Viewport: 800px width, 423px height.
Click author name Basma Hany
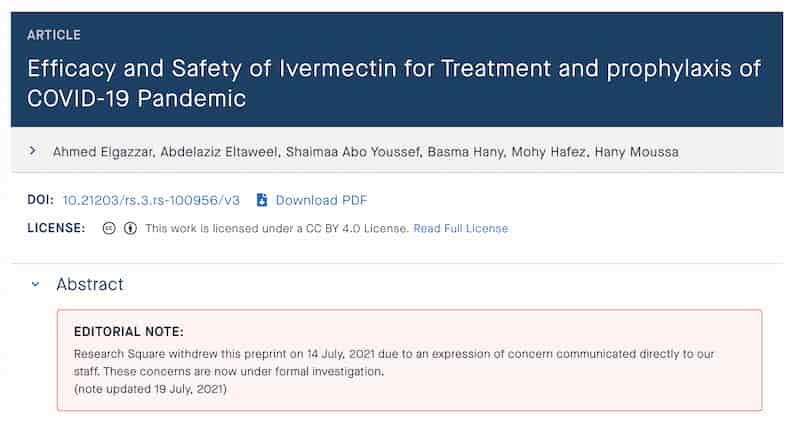click(466, 152)
